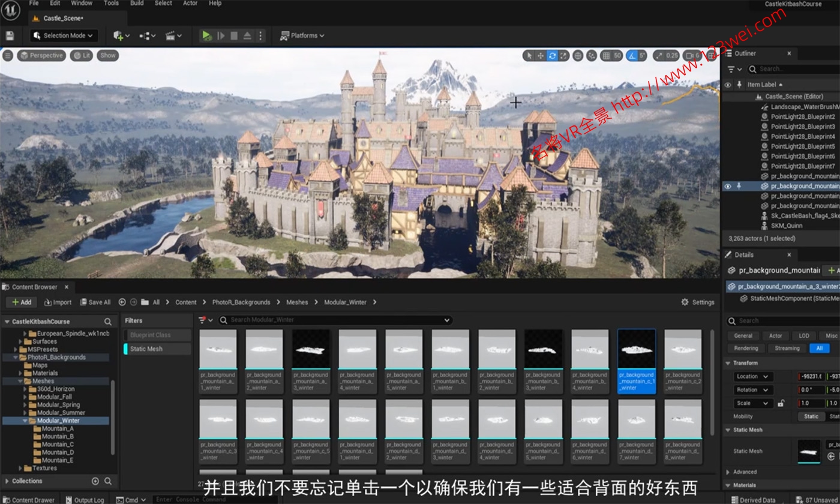Click the Save current level icon
The image size is (840, 504).
click(x=10, y=36)
